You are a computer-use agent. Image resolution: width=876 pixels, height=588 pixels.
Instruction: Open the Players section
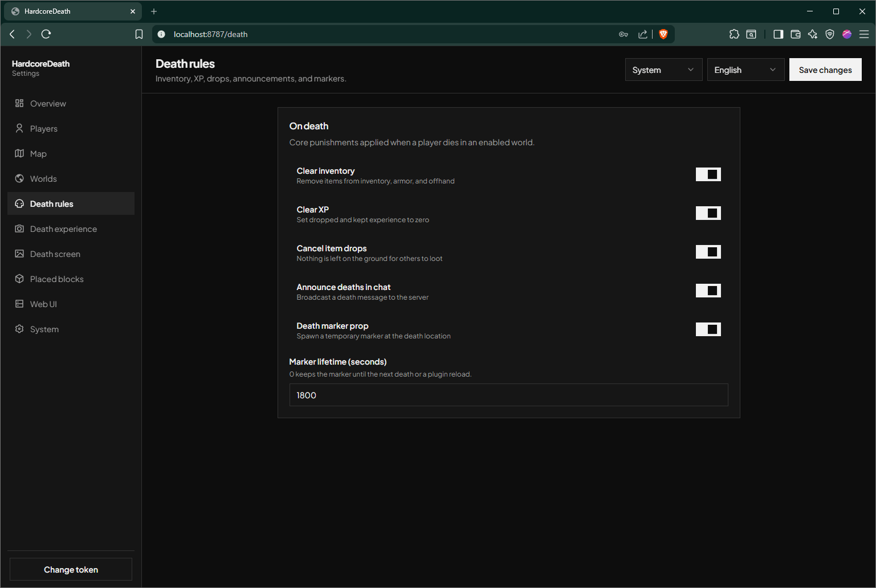(x=71, y=128)
